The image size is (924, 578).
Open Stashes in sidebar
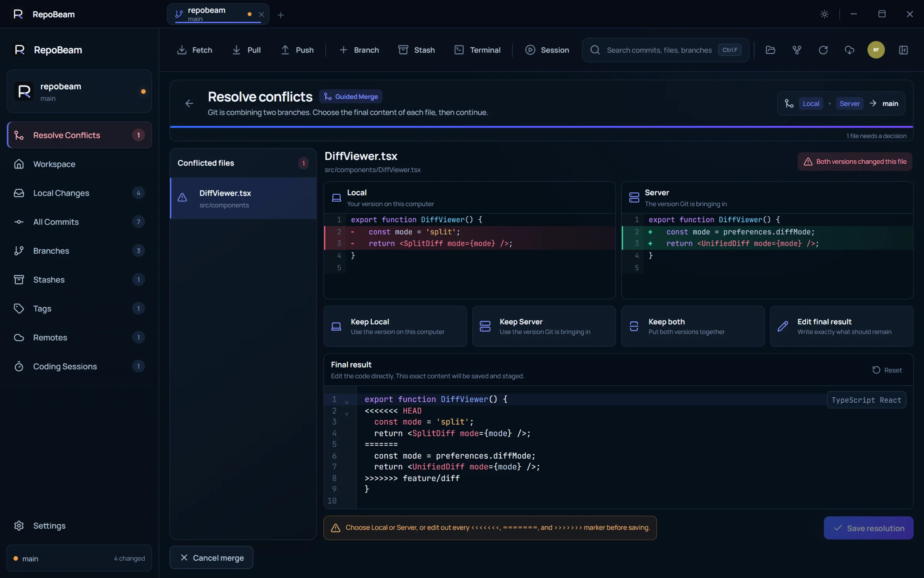(x=79, y=279)
